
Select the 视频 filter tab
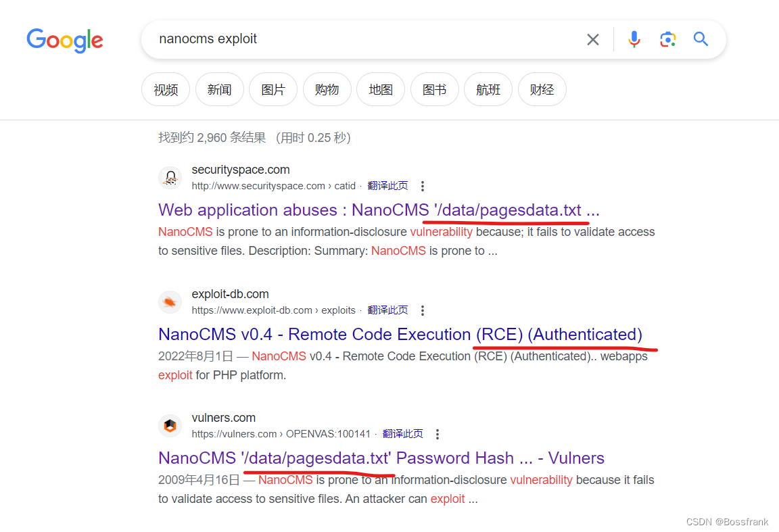coord(166,89)
